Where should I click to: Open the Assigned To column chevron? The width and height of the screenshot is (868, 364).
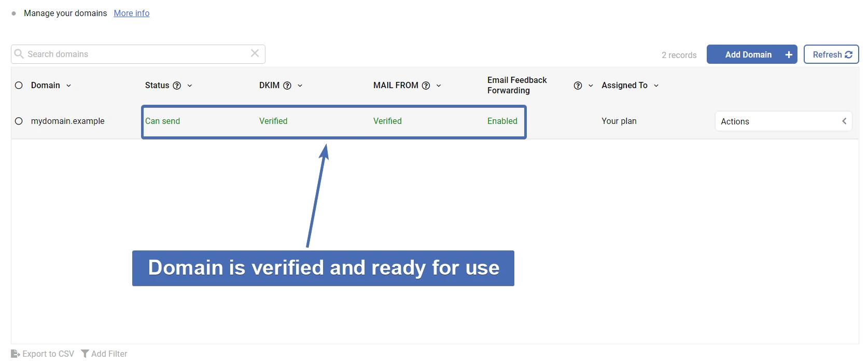point(656,86)
